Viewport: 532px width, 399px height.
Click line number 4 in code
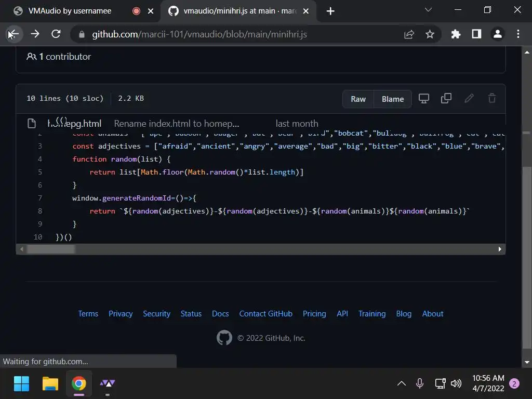click(x=39, y=159)
